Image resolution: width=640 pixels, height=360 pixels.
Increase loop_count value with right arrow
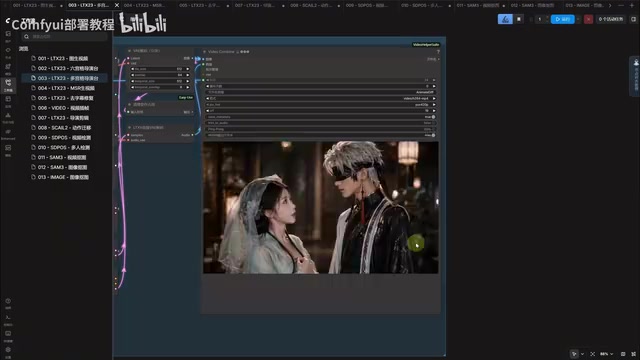(x=433, y=87)
